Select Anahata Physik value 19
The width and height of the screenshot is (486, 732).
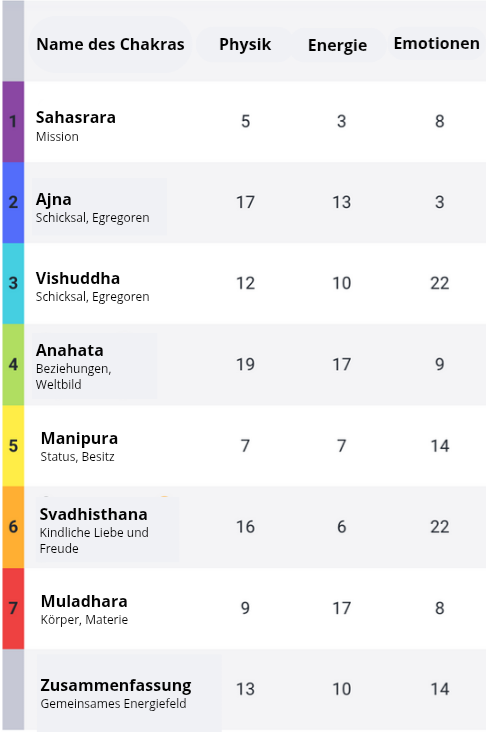tap(245, 365)
